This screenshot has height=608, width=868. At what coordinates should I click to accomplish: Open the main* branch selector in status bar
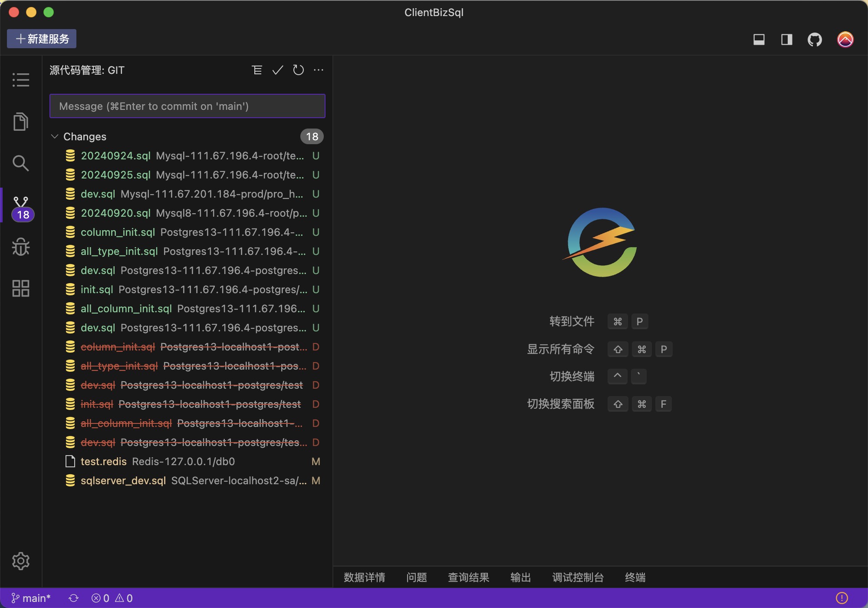click(31, 598)
